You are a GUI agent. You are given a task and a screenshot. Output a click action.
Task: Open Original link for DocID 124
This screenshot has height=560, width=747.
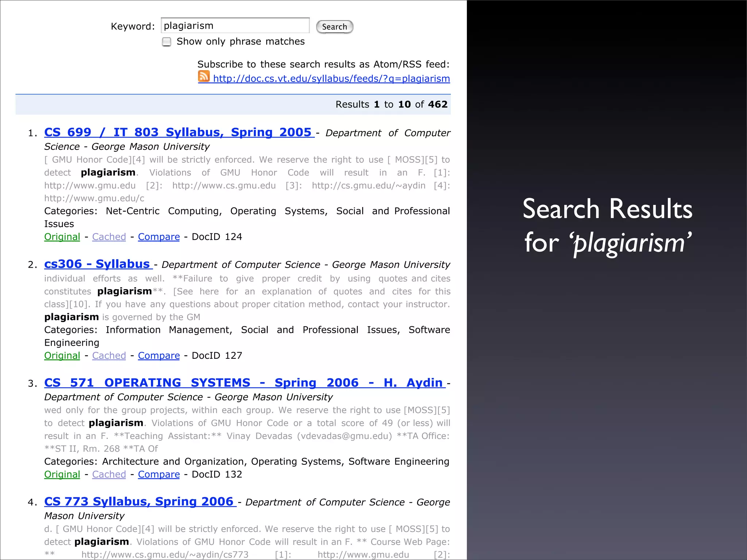[62, 237]
